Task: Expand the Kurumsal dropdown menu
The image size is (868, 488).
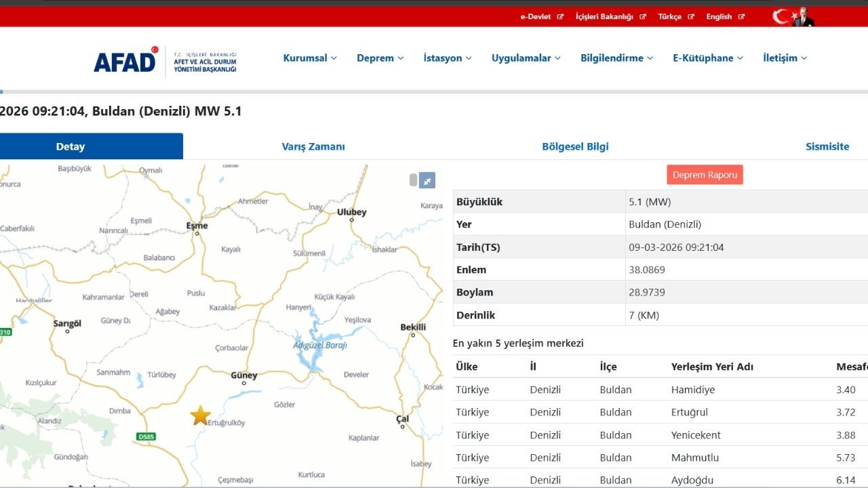Action: 310,58
